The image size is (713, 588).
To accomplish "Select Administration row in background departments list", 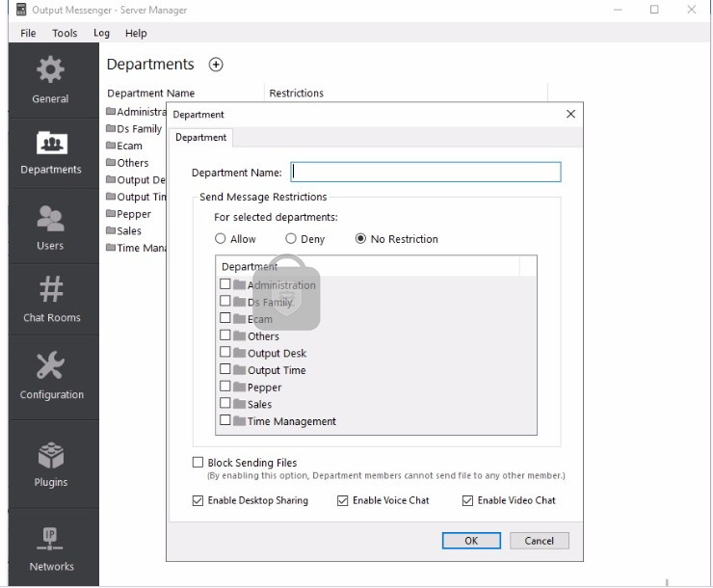I will coord(136,112).
